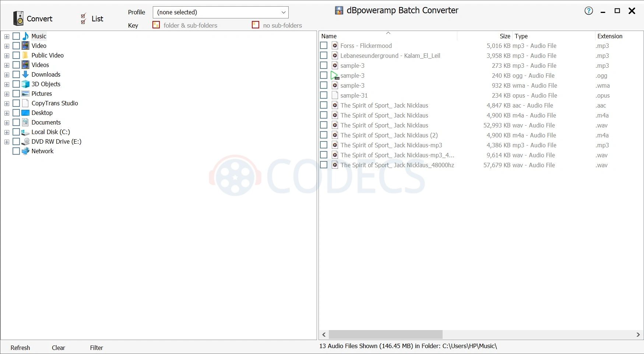Screen dimensions: 644x354
Task: Expand the Local Disk (C:) tree node
Action: 7,132
